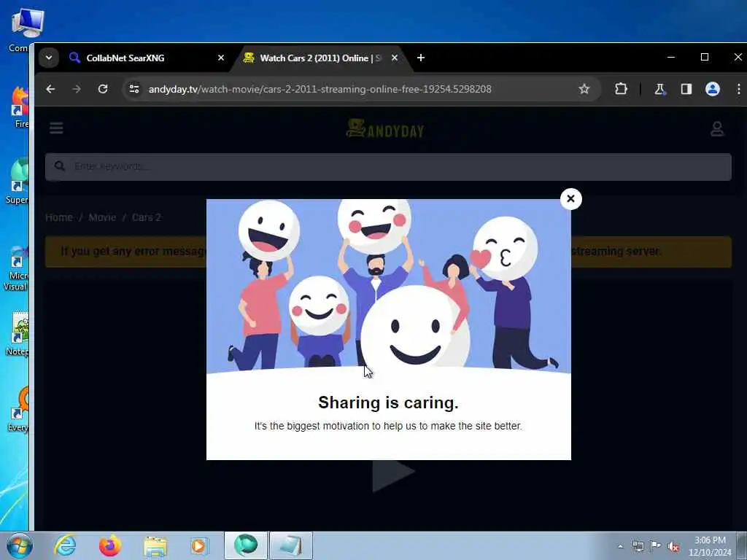Image resolution: width=747 pixels, height=560 pixels.
Task: Launch Internet Explorer from the taskbar
Action: 65,545
